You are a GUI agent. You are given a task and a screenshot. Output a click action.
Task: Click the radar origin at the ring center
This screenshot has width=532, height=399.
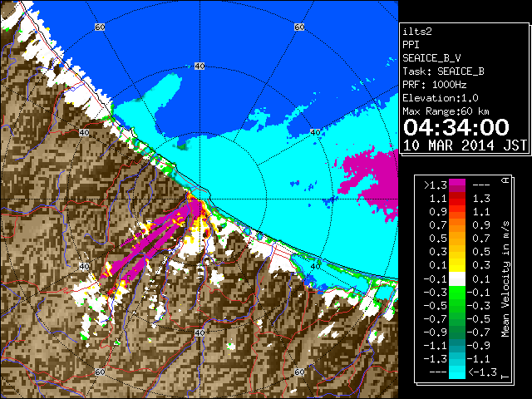(199, 199)
